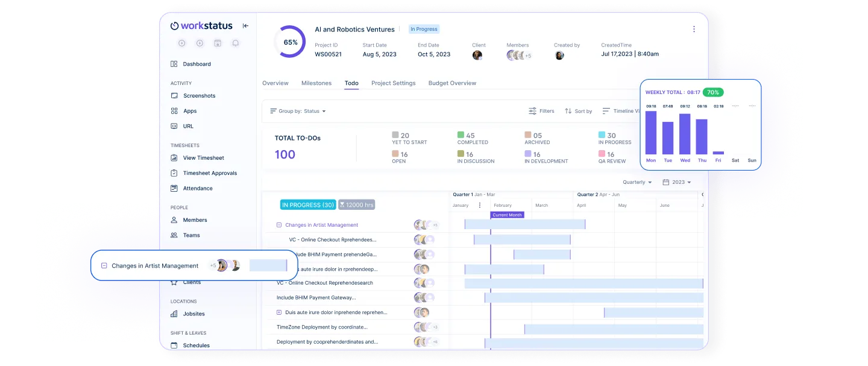Collapse the sidebar using the arrow icon
The width and height of the screenshot is (868, 366).
click(x=245, y=26)
